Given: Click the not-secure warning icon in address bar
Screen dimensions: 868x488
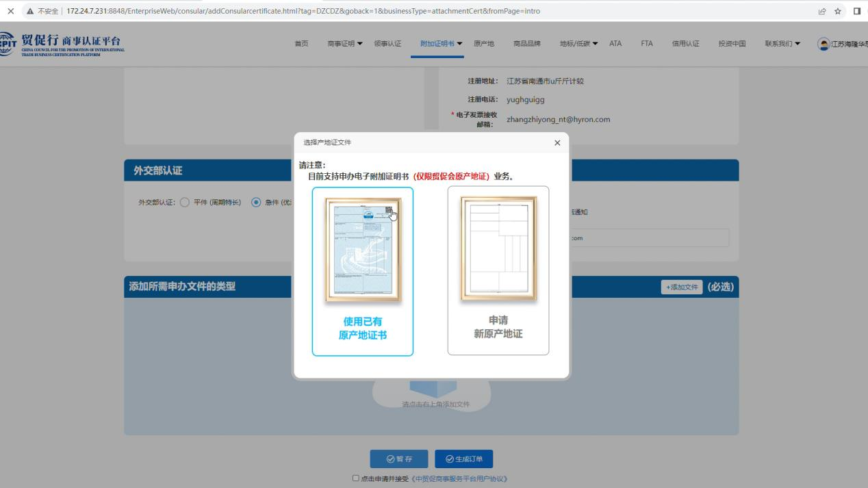Looking at the screenshot, I should [30, 11].
